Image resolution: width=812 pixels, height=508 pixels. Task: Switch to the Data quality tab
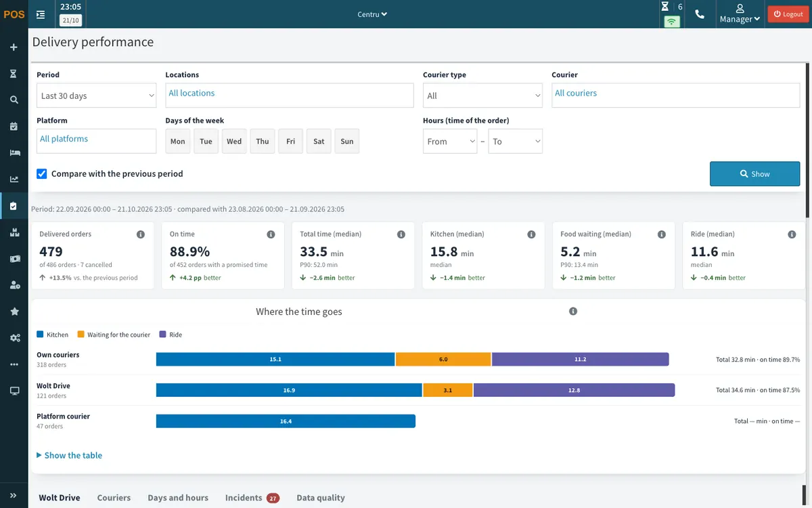[321, 498]
